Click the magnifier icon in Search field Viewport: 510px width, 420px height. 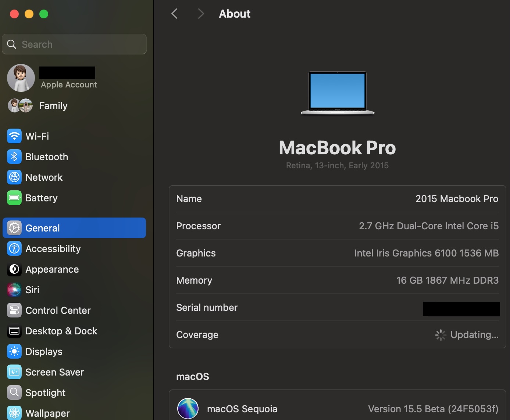(12, 44)
